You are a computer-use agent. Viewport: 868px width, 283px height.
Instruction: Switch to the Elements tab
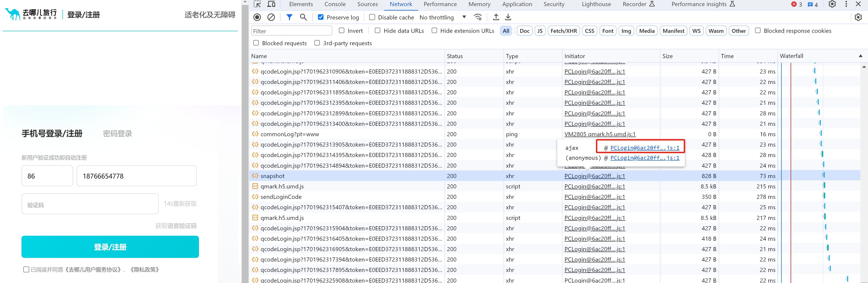pos(301,4)
